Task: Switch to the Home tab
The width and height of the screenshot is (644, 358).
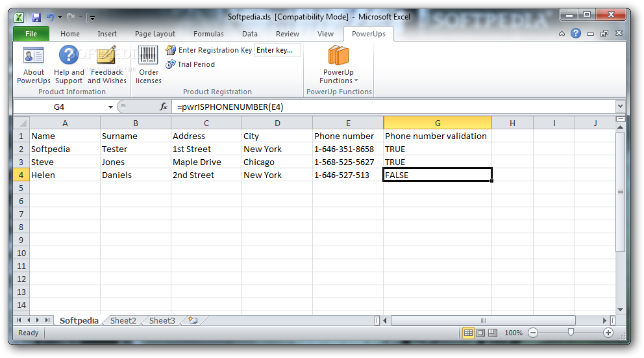Action: coord(70,34)
